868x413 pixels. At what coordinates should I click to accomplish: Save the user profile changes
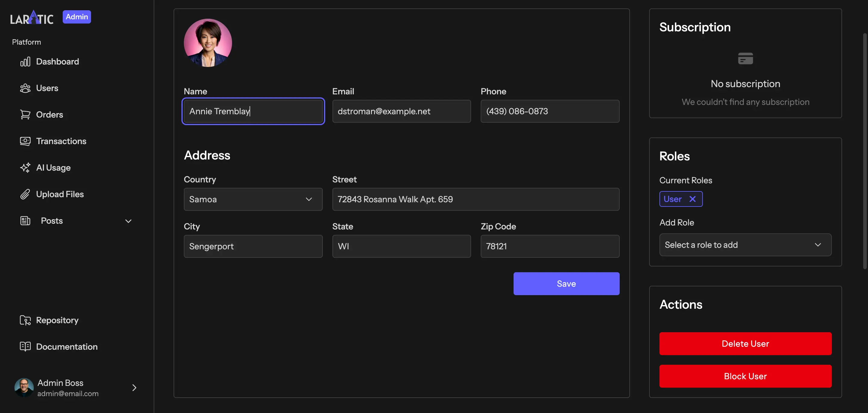point(566,284)
